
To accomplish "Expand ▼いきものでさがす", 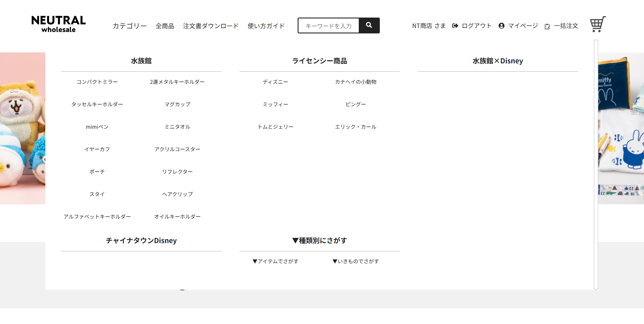I will (x=356, y=261).
